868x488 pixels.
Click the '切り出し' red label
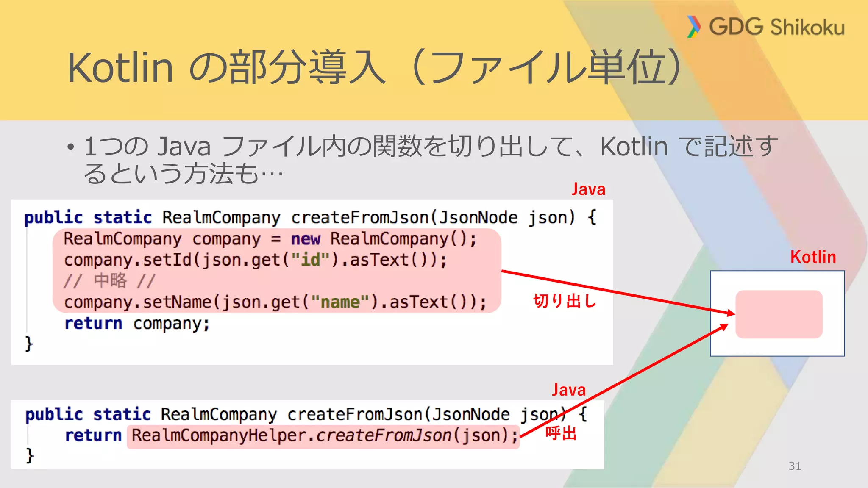(565, 301)
